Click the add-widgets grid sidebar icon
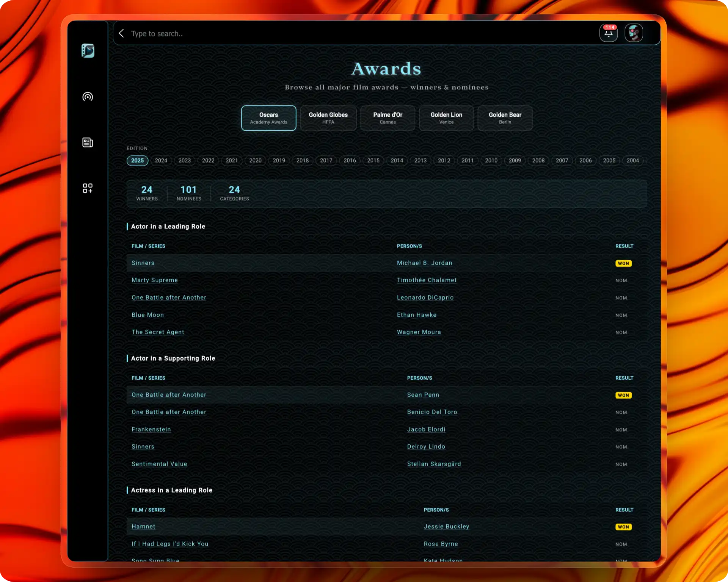This screenshot has width=728, height=582. pyautogui.click(x=88, y=188)
